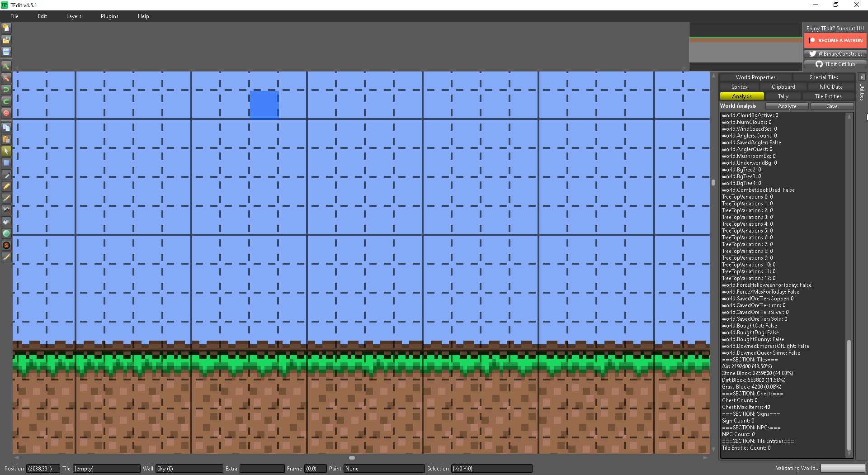Screen dimensions: 868x475
Task: Open the Layers menu
Action: pyautogui.click(x=74, y=16)
